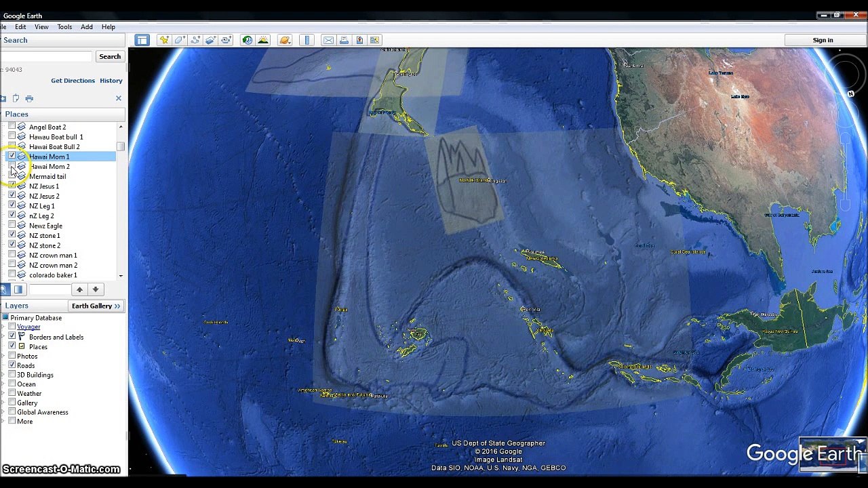This screenshot has width=868, height=488.
Task: Expand the Borders and Labels layer
Action: click(x=3, y=337)
